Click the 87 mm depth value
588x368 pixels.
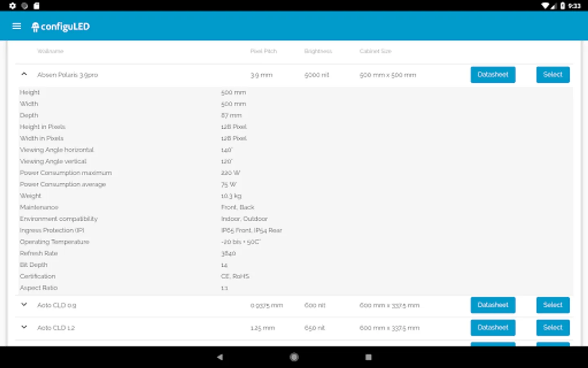231,115
